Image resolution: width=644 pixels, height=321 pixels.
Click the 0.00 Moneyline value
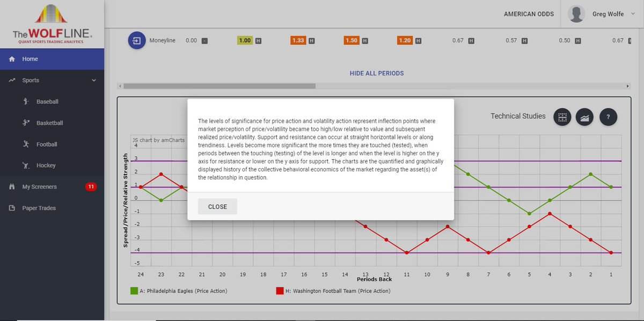tap(191, 40)
